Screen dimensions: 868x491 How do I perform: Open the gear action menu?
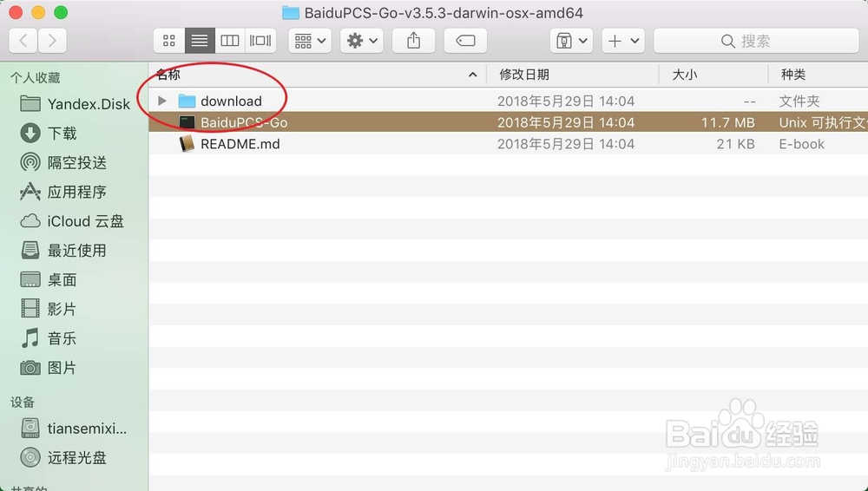(362, 41)
